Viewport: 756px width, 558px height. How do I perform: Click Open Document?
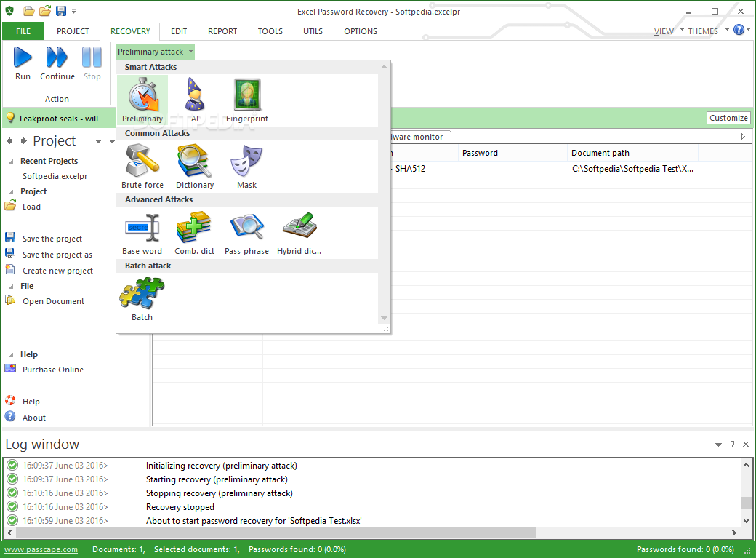pyautogui.click(x=54, y=301)
